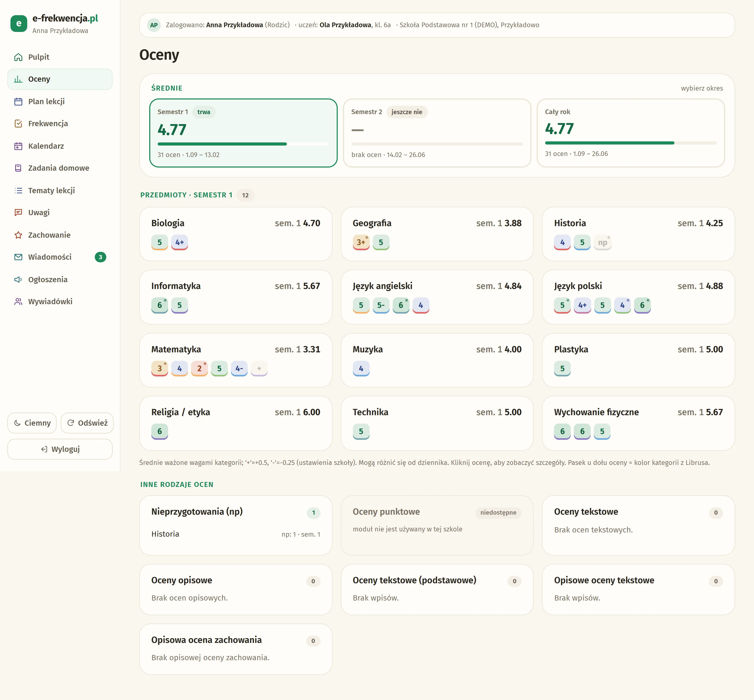This screenshot has width=754, height=700.
Task: Click the Historia np: 1 row
Action: 236,534
